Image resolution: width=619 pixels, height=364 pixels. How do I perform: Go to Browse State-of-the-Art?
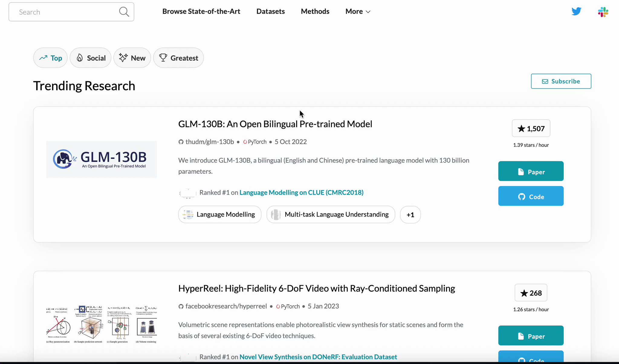[201, 11]
